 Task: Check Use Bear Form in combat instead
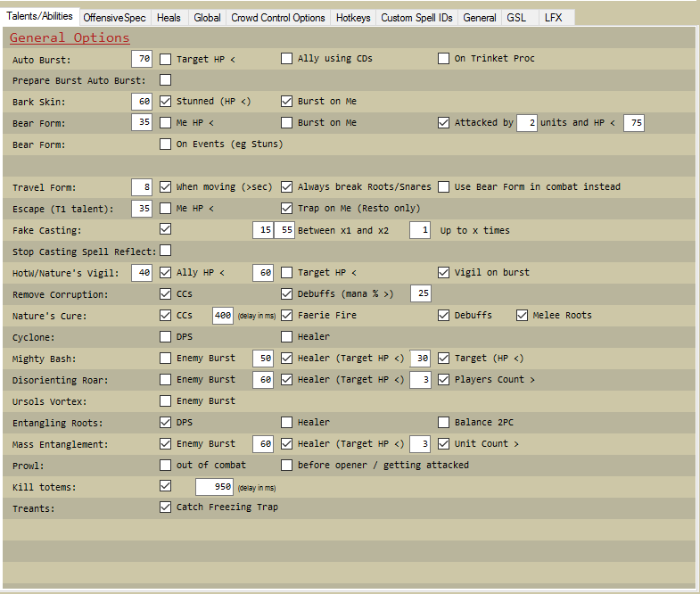[443, 186]
